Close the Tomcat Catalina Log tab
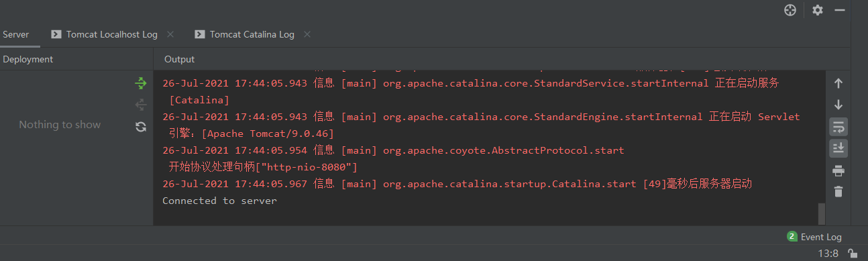This screenshot has height=261, width=868. (x=307, y=34)
